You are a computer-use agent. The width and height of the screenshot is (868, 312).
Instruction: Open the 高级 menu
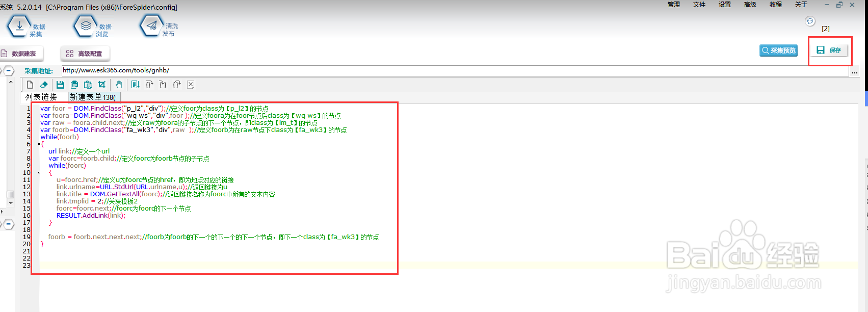(750, 5)
